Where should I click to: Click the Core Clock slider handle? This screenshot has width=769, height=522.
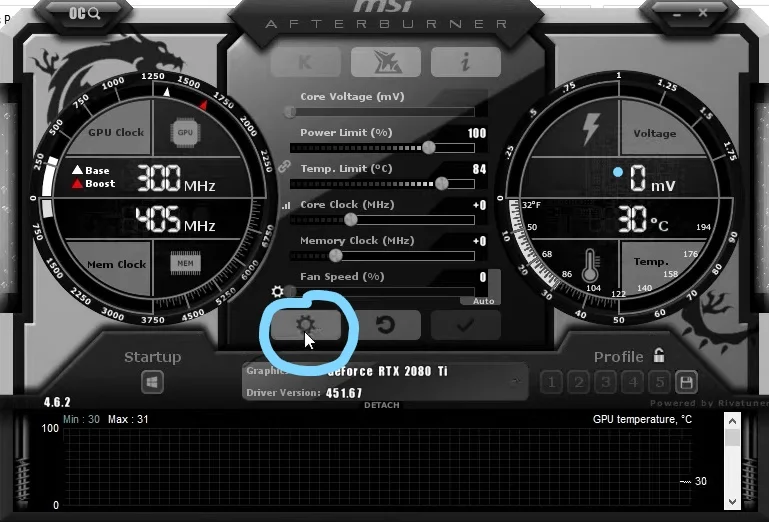coord(351,219)
